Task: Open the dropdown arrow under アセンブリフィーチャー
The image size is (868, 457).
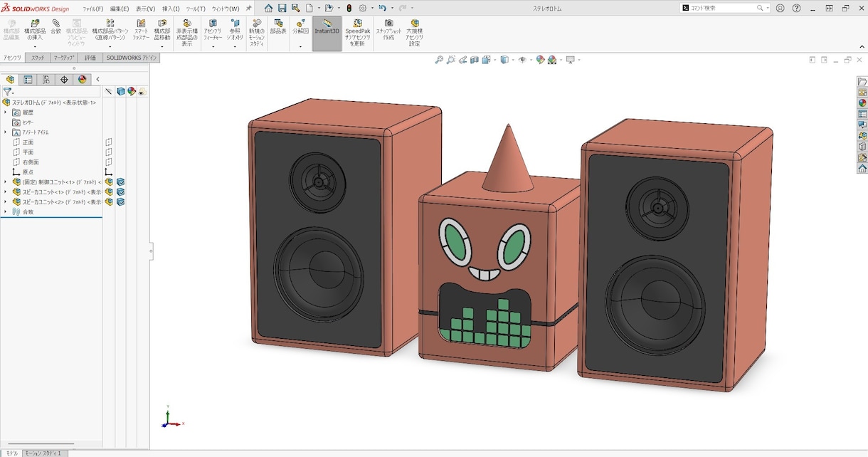Action: tap(212, 47)
